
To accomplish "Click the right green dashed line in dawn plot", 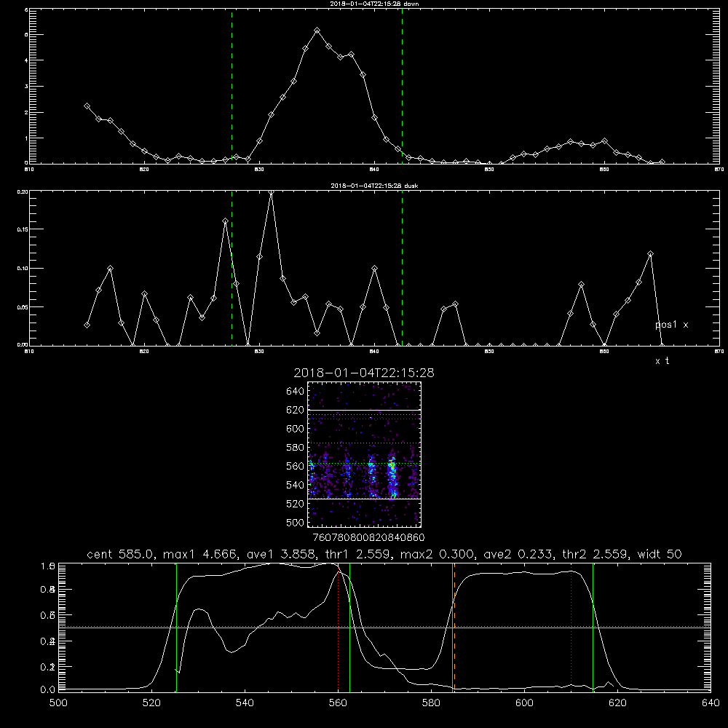I will (x=402, y=86).
